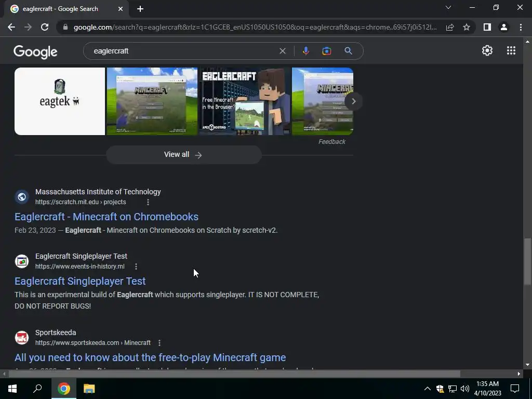Open Windows Start menu
532x399 pixels.
[12, 389]
